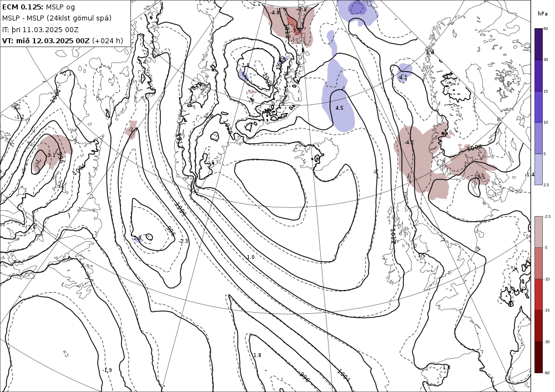
Task: Click the '30' tick on the blue legend
Action: tap(546, 60)
